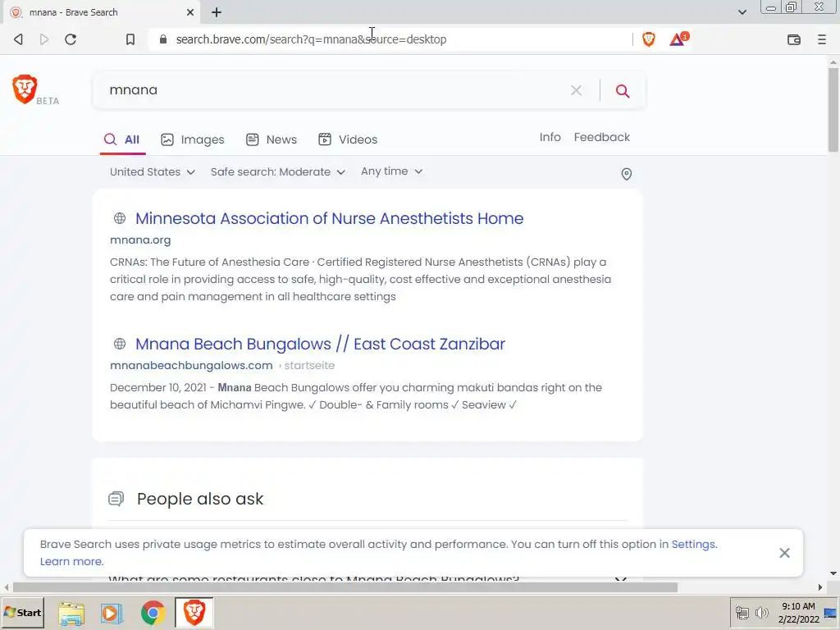Open Settings link in the metrics notice
840x630 pixels.
(x=693, y=545)
